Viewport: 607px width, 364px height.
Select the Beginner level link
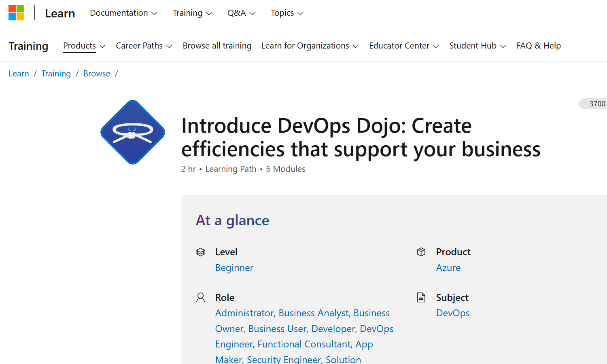pos(234,268)
